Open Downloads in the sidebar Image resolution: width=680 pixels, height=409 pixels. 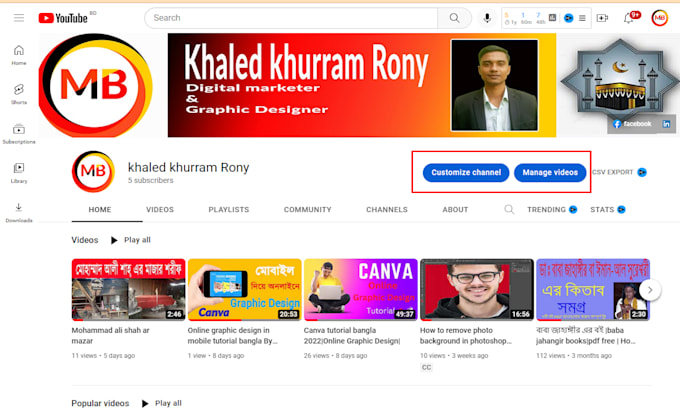coord(19,213)
